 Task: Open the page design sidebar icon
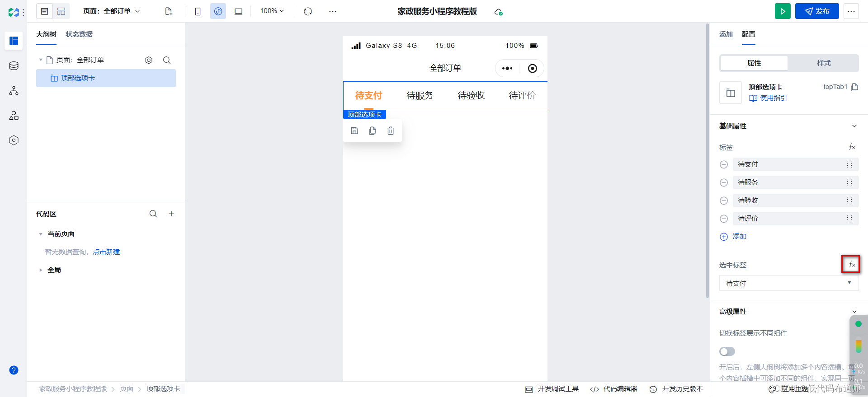click(x=14, y=41)
